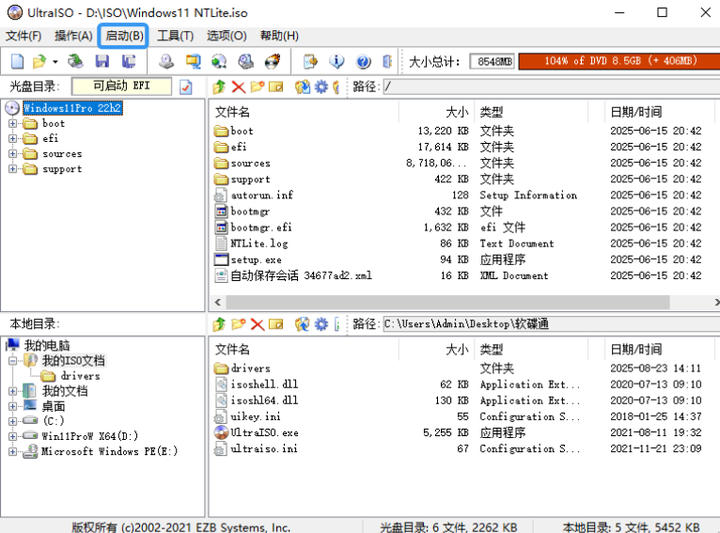This screenshot has width=720, height=533.
Task: Open Help via the question mark icon
Action: coord(363,61)
